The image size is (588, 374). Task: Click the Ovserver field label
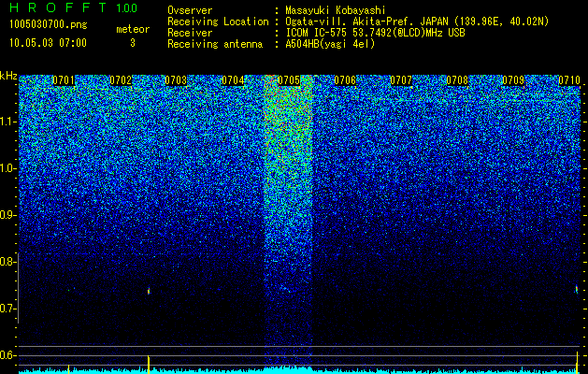190,10
